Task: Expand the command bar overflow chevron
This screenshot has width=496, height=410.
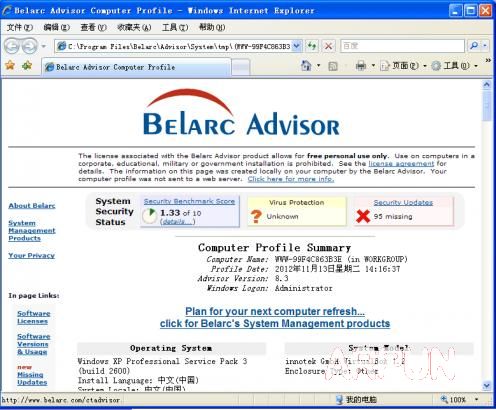Action: [x=488, y=61]
